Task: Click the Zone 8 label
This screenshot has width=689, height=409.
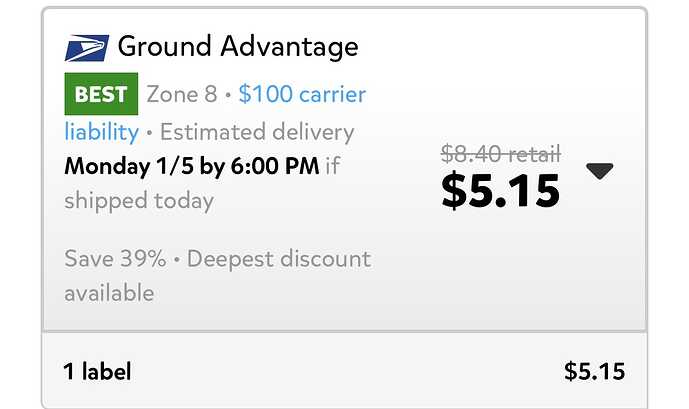Action: pos(181,95)
